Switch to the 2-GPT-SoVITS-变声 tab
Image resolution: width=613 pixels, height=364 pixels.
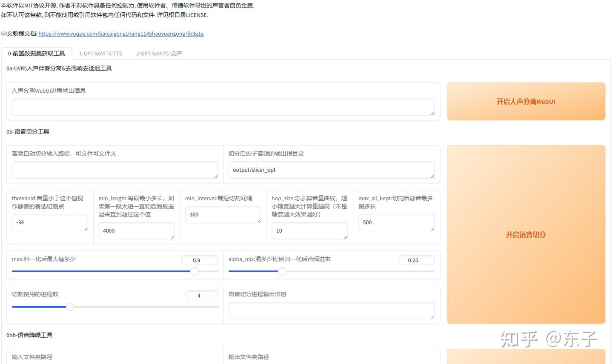[x=159, y=54]
